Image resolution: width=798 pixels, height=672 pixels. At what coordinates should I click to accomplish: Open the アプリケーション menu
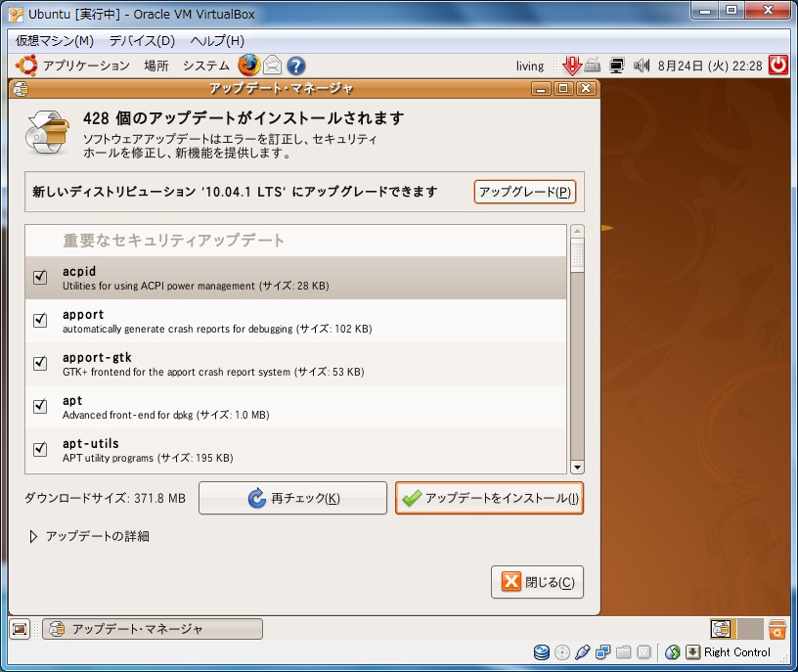86,66
